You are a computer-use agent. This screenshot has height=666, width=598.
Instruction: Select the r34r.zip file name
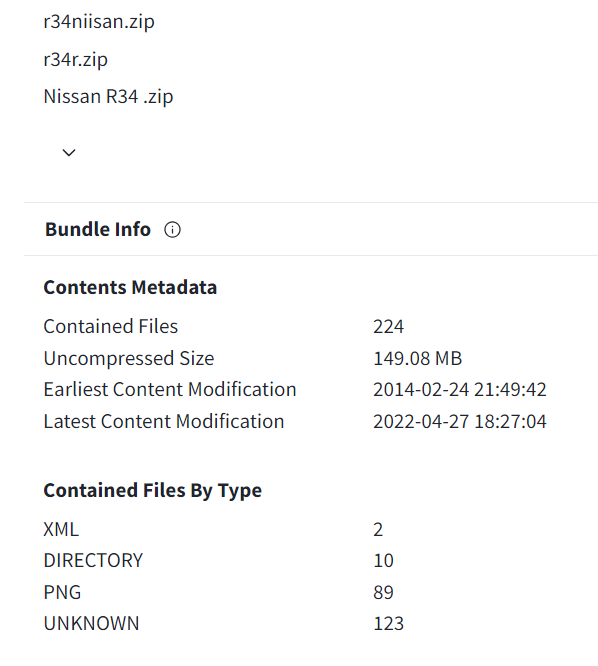point(76,59)
